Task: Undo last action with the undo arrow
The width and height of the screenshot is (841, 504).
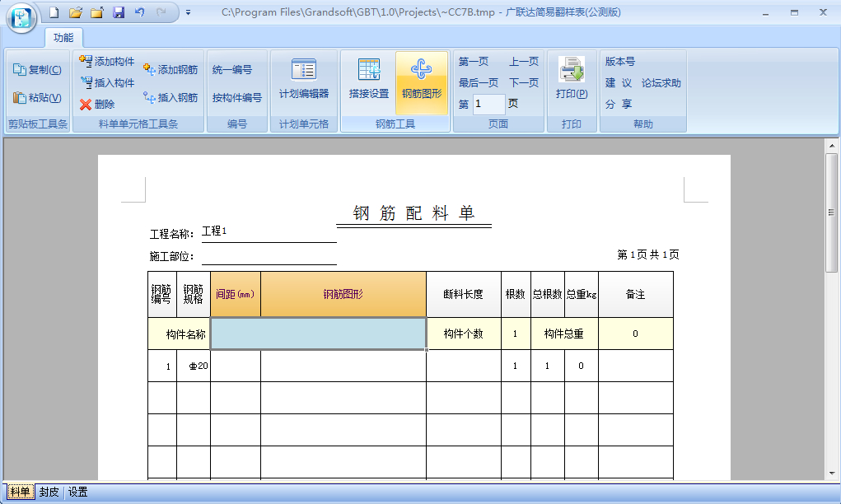Action: 139,12
